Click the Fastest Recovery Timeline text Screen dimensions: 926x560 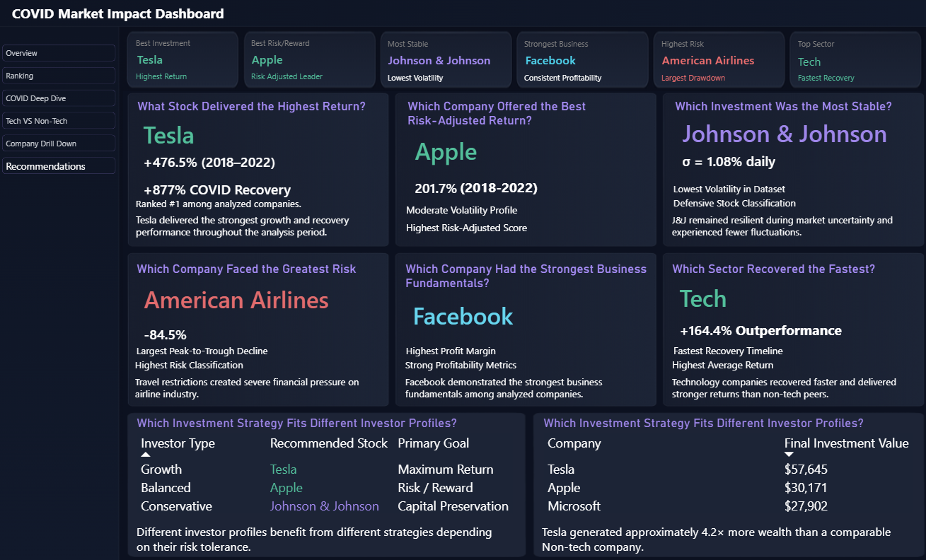click(x=728, y=351)
